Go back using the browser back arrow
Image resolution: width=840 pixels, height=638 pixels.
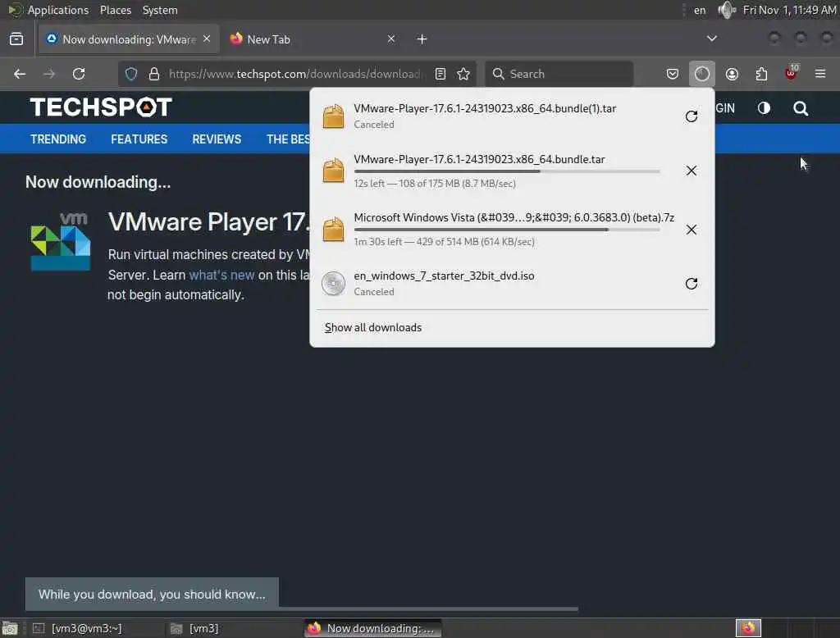tap(20, 74)
